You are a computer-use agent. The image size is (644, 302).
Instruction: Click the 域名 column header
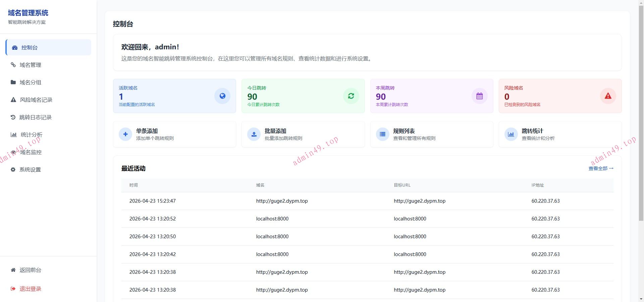pos(260,185)
